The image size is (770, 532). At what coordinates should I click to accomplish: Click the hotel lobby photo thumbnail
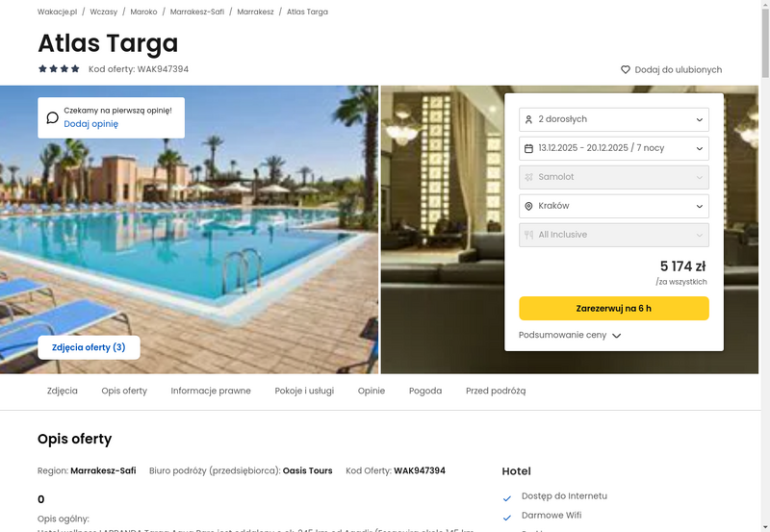[x=442, y=230]
